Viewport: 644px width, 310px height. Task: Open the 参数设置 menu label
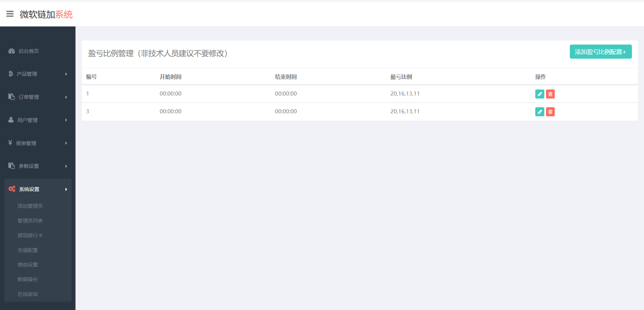pos(29,166)
